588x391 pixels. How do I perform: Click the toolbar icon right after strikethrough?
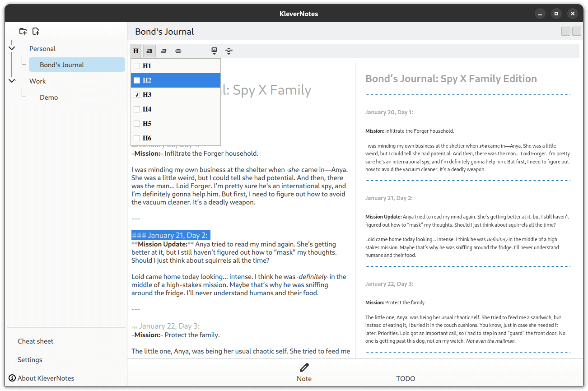(215, 51)
